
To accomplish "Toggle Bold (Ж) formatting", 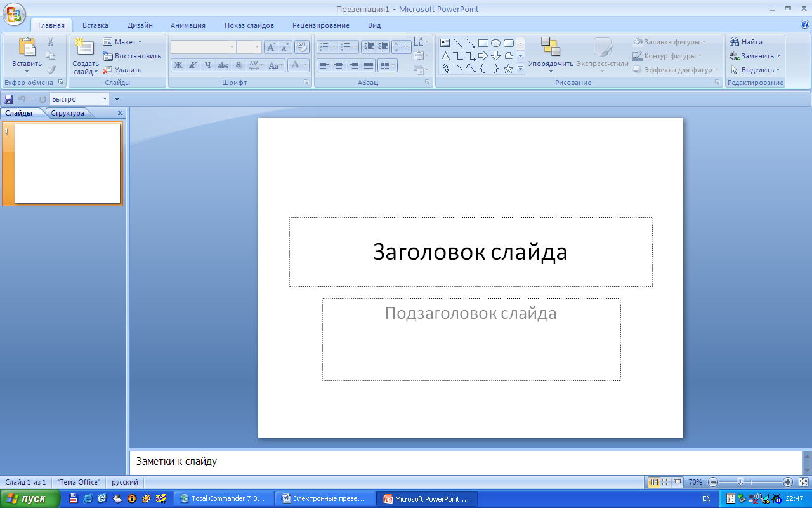I will tap(178, 65).
